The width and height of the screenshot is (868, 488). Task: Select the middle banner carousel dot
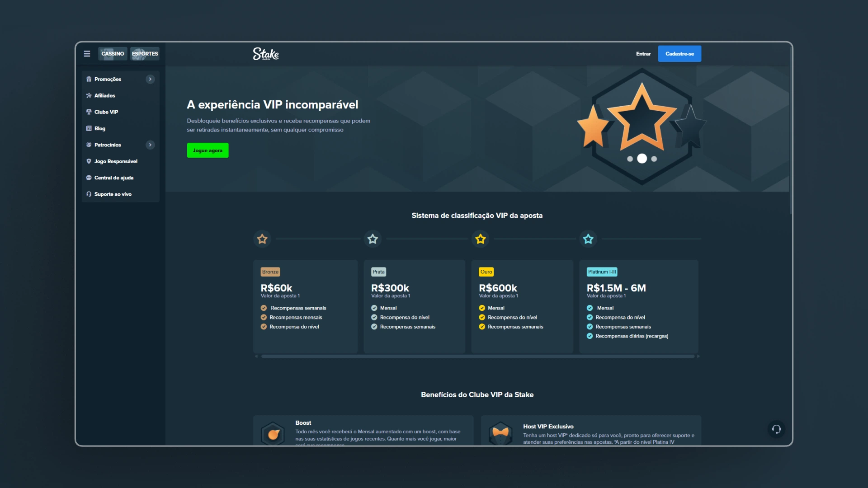pos(642,159)
